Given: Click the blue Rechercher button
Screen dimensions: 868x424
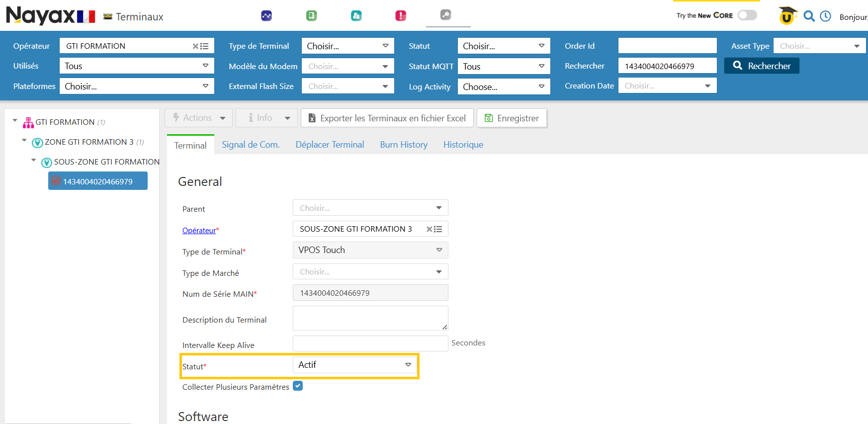Looking at the screenshot, I should 762,66.
